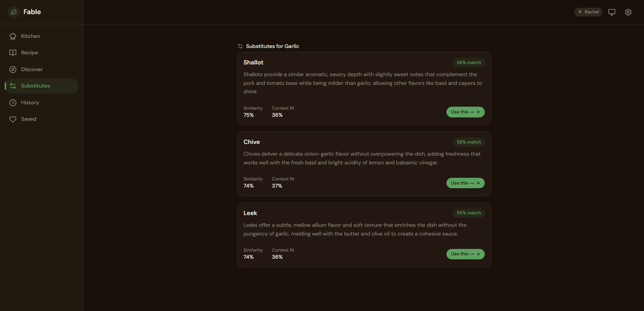Viewport: 644px width, 311px height.
Task: Click the Discover compass icon
Action: click(13, 69)
